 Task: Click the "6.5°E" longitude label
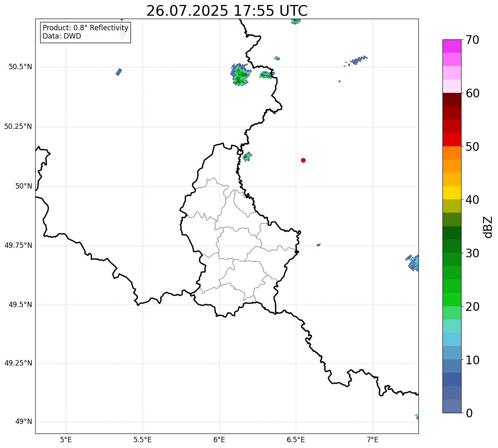(x=296, y=439)
